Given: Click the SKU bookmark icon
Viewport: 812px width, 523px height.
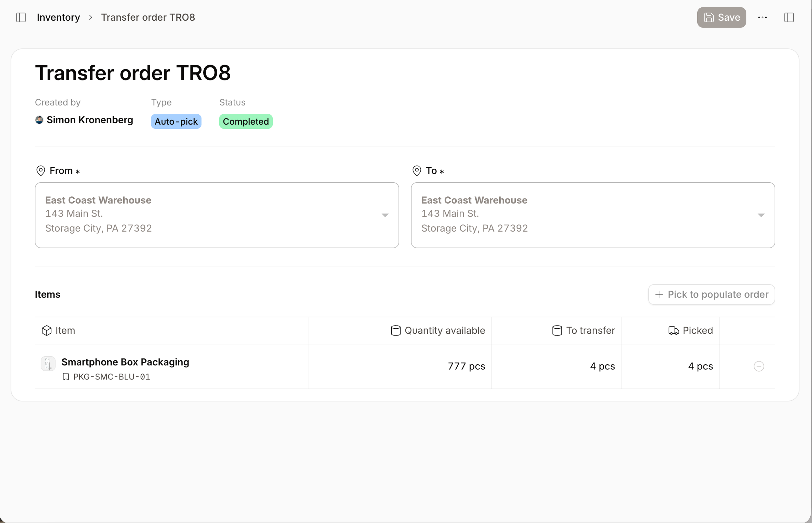Looking at the screenshot, I should (x=66, y=377).
